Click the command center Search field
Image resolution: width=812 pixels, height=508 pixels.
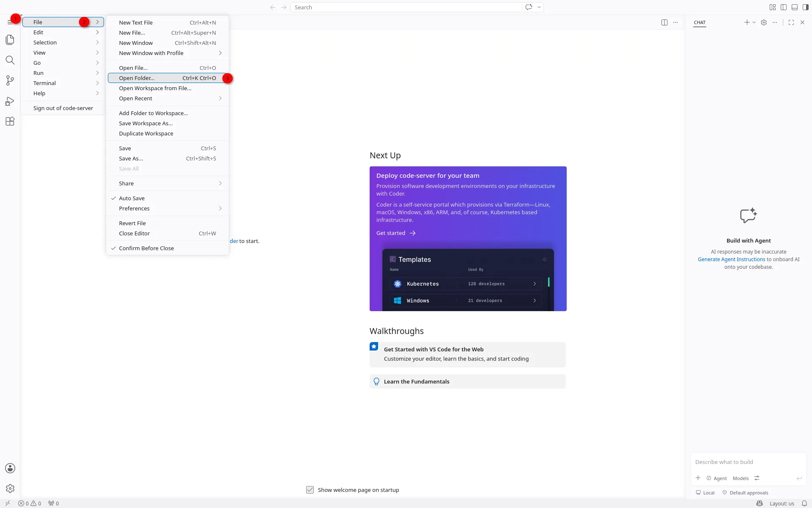click(406, 7)
